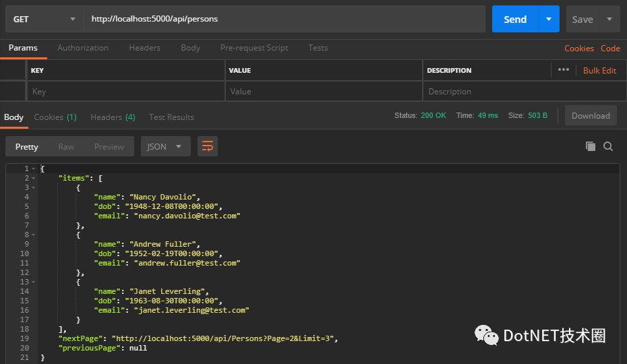Switch to the Authorization tab
Screen dimensions: 627x364
coord(83,48)
